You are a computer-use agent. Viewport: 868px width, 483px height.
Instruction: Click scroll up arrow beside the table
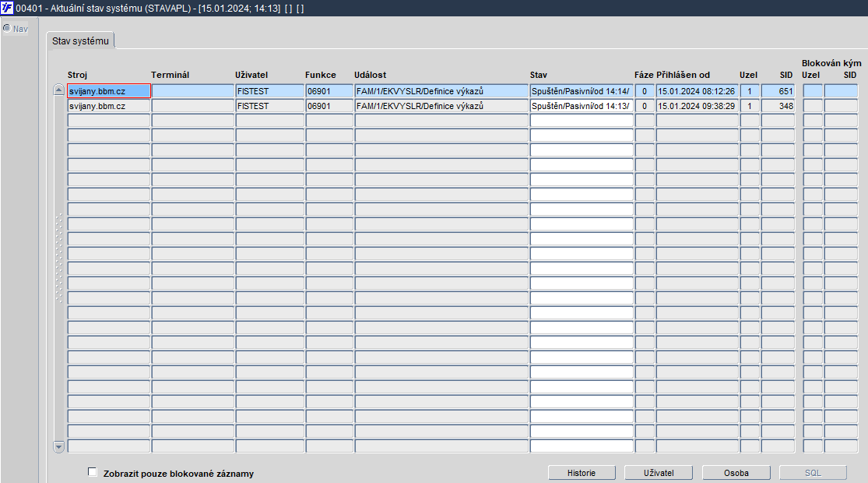tap(58, 90)
